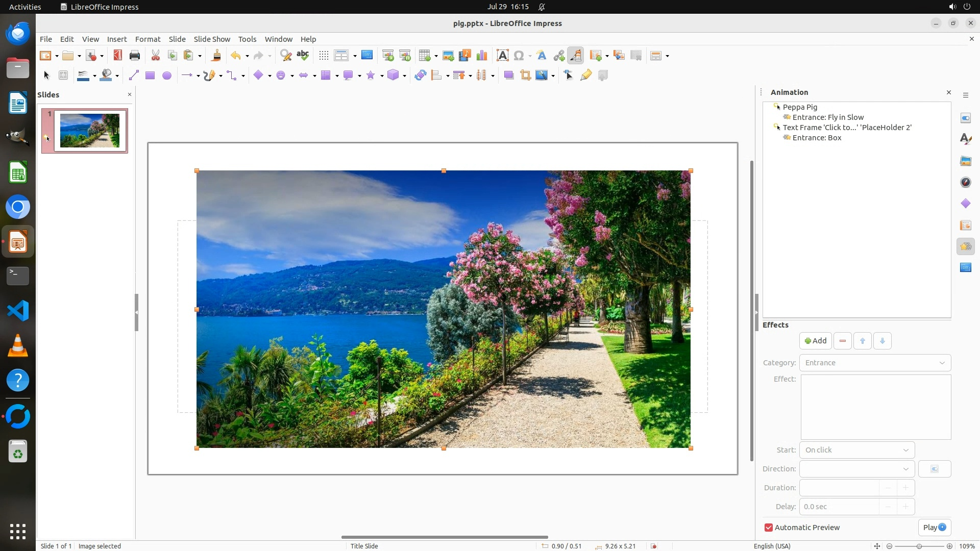Expand the Start On click dropdown

coord(856,450)
